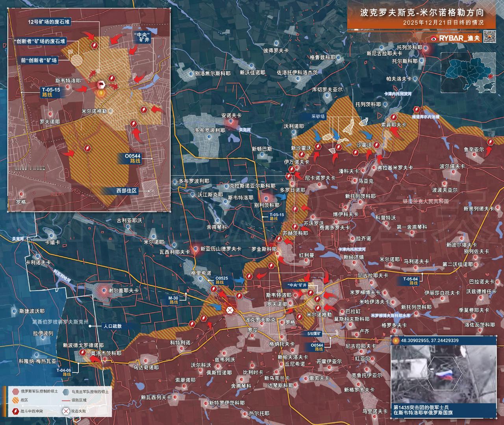The width and height of the screenshot is (504, 425).
Task: Click the Ukrainian-controlled territory hexagon in the legend
Action: pyautogui.click(x=65, y=392)
